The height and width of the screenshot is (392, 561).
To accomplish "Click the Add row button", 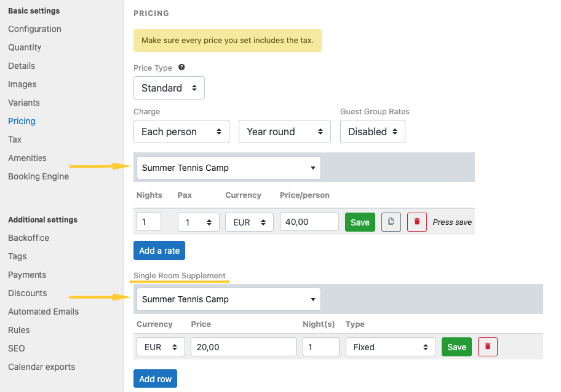I will (155, 378).
